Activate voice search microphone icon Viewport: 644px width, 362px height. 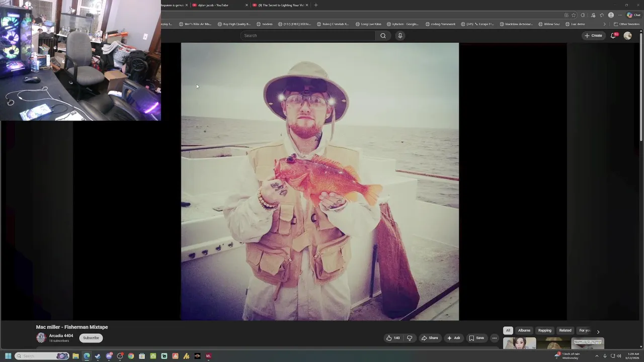400,36
